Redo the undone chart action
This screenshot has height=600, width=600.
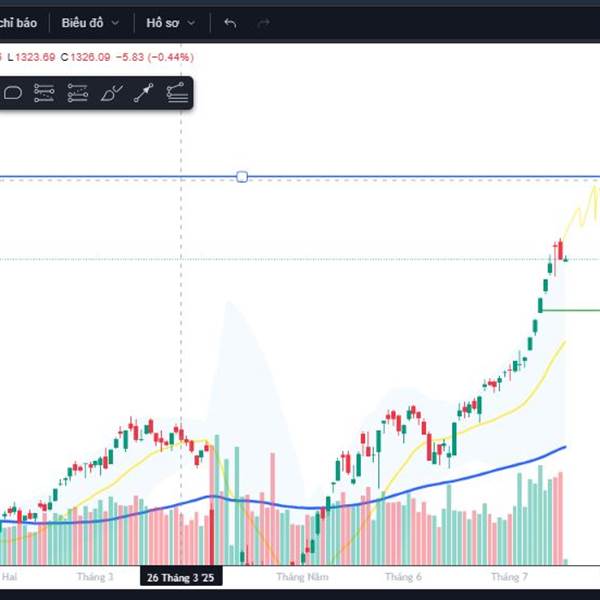point(263,23)
